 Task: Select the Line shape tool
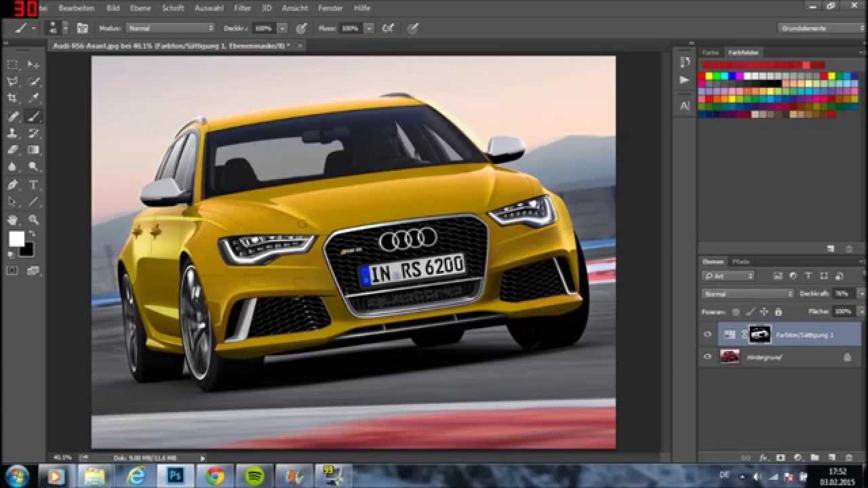(x=33, y=202)
